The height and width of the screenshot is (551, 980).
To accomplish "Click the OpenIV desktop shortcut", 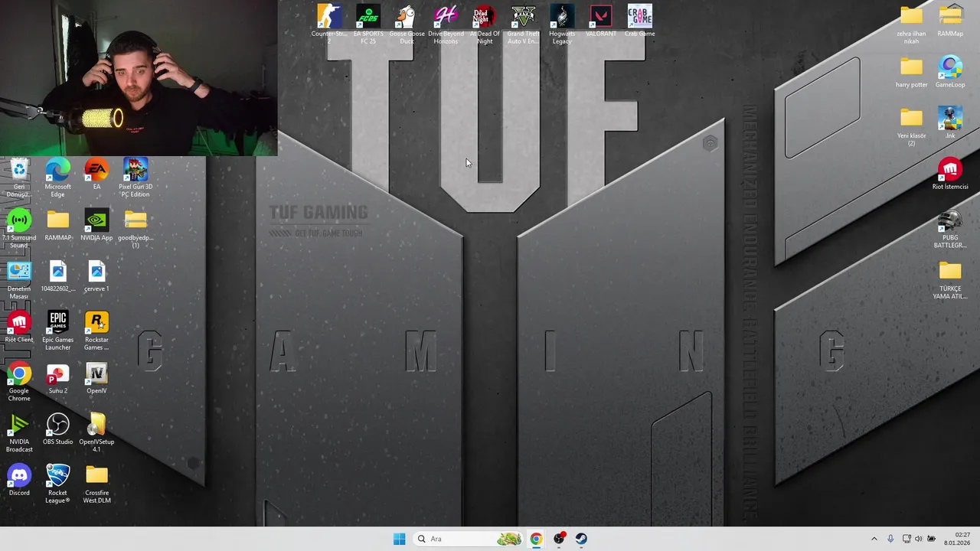I will [96, 373].
